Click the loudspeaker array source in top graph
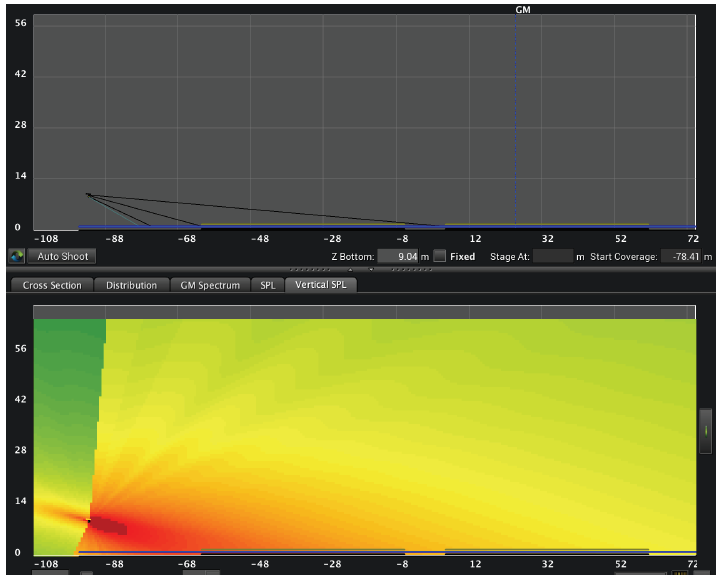 tap(88, 194)
